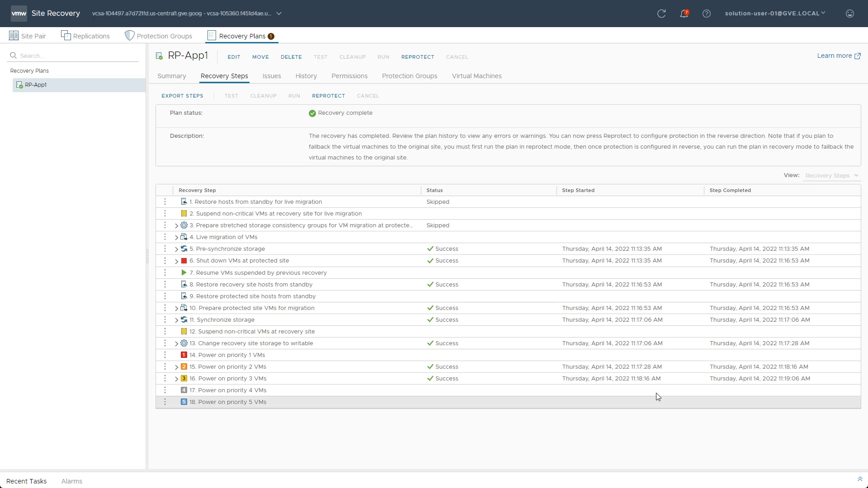
Task: Expand step 3 Prepare stretched storage
Action: [x=176, y=225]
